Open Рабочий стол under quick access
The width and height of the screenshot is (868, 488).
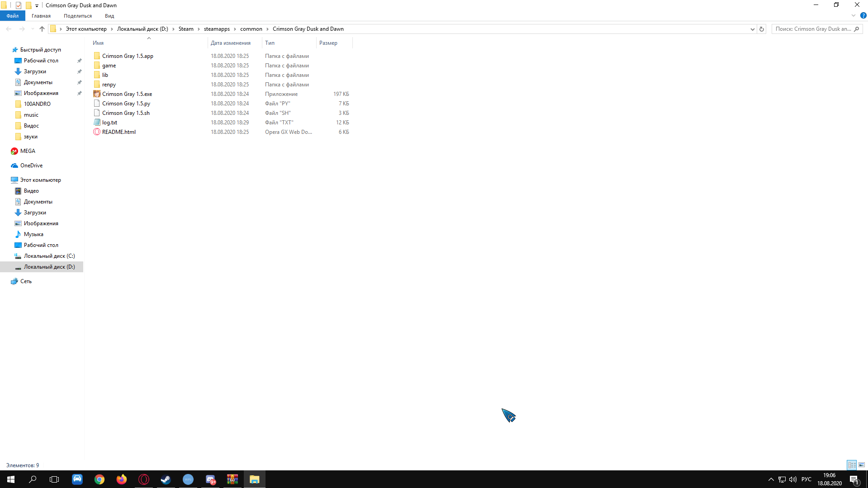point(41,61)
